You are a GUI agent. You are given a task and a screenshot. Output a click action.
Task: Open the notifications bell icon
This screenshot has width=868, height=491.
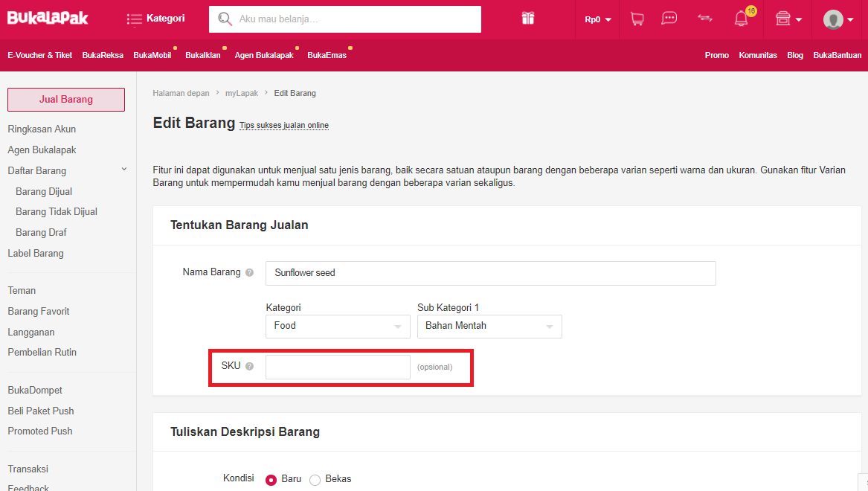click(x=741, y=19)
